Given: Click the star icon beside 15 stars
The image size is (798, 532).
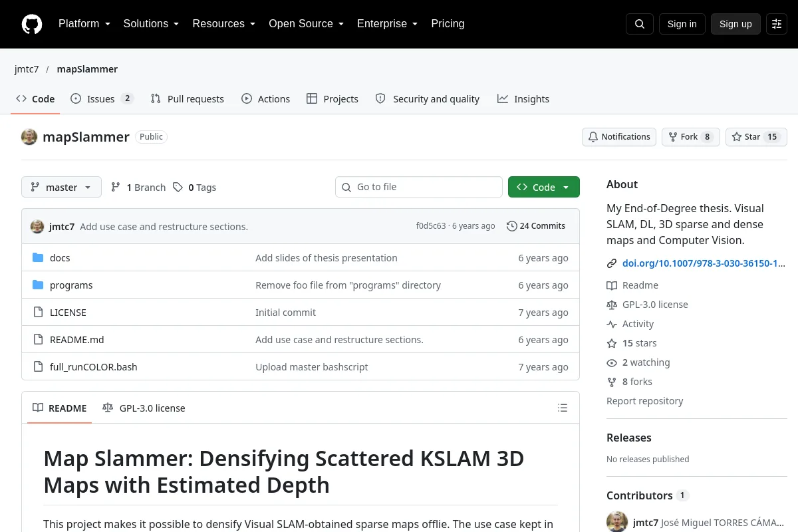Looking at the screenshot, I should click(612, 343).
